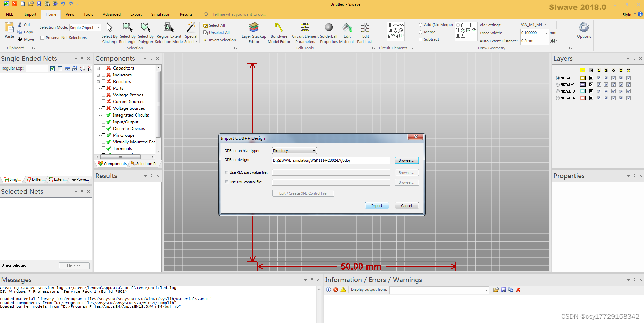
Task: Click the Circuit Elements gallery icon
Action: click(x=396, y=31)
